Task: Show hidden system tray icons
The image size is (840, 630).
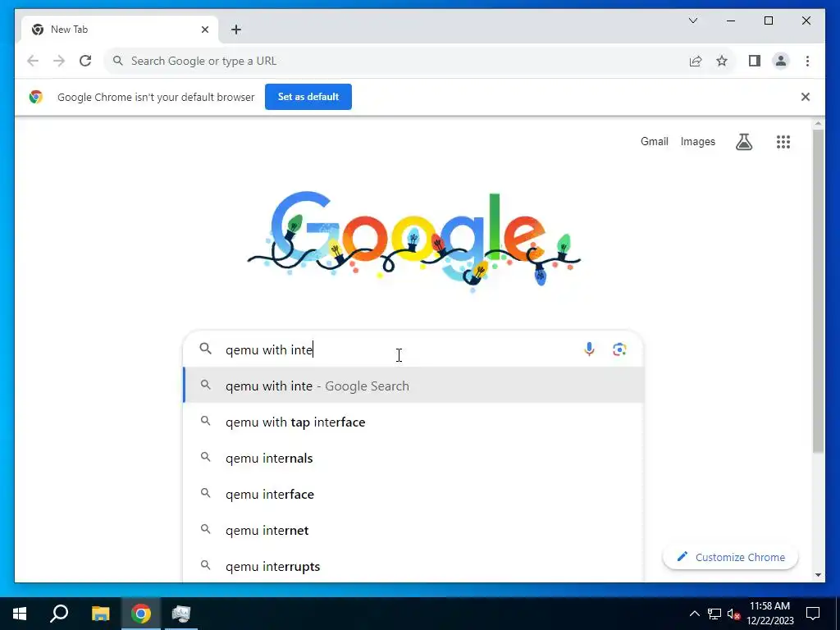Action: [694, 614]
